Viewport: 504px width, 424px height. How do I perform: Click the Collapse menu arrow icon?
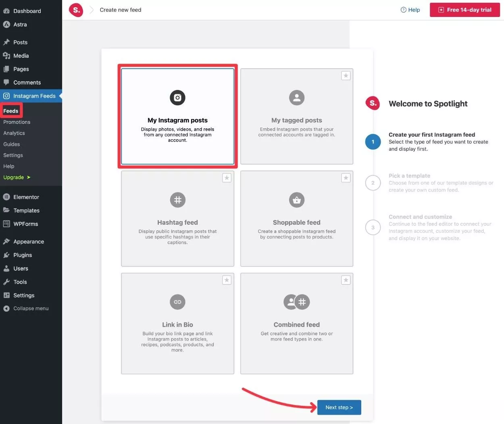coord(6,309)
